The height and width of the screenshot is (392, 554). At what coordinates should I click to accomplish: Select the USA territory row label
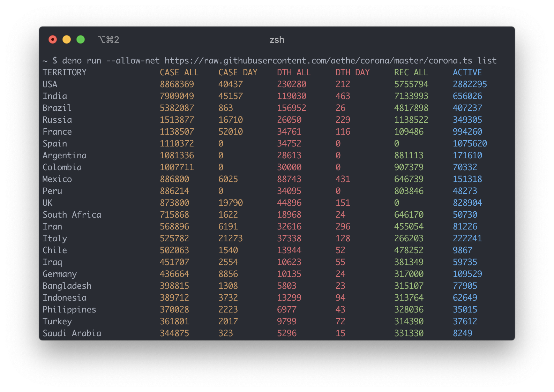(x=50, y=84)
